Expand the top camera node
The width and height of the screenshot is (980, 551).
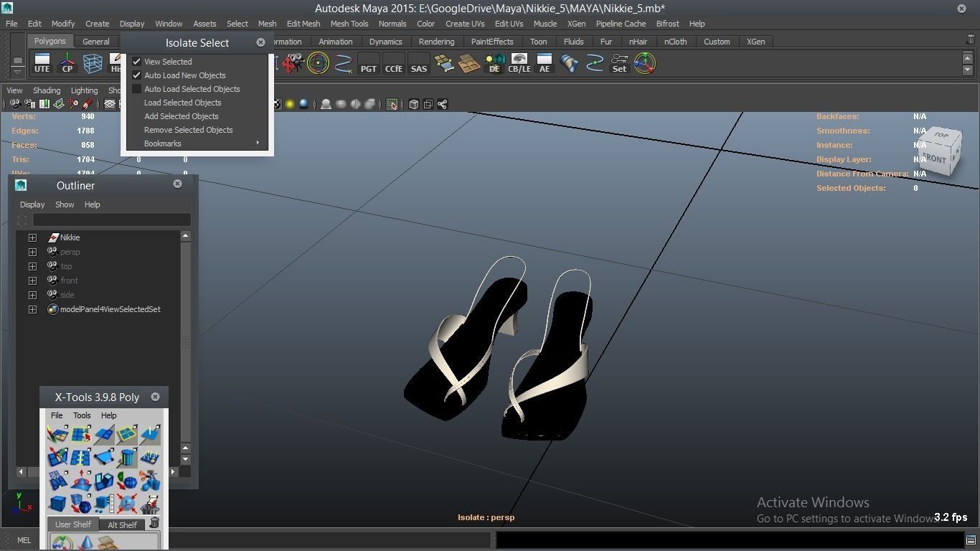click(32, 266)
